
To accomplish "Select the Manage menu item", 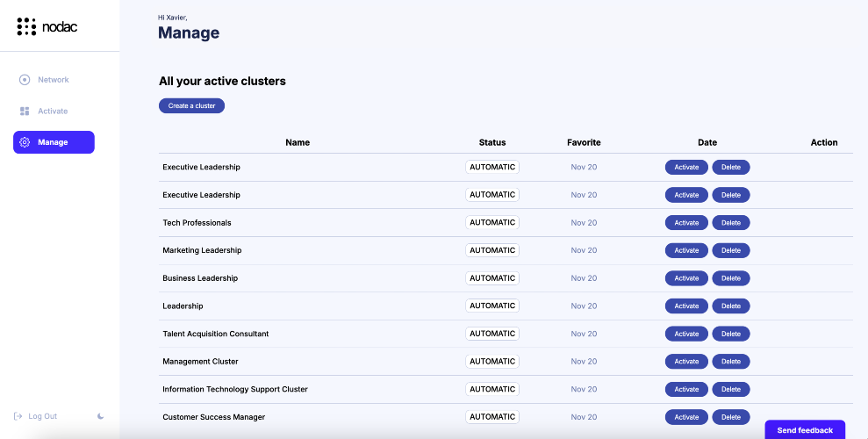I will coord(54,142).
